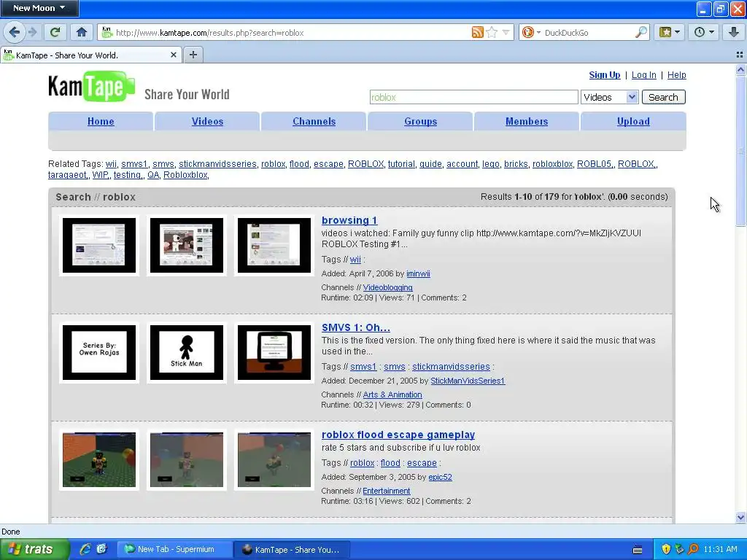Click the browser forward arrow

click(32, 32)
